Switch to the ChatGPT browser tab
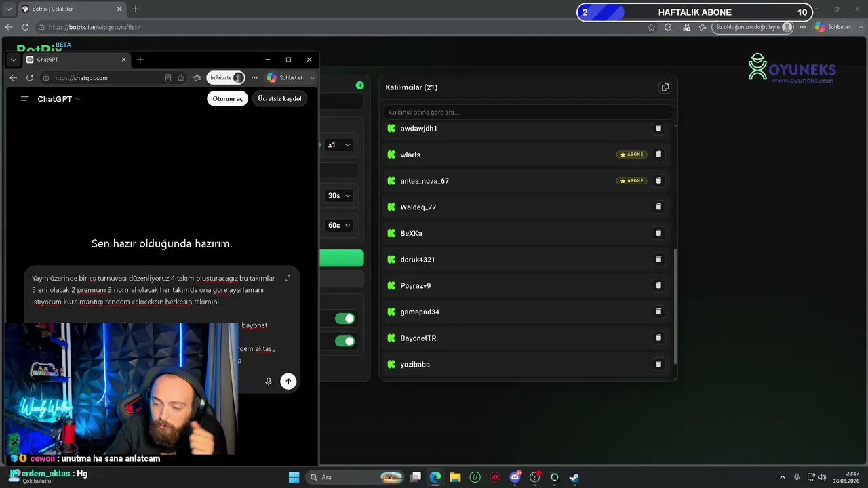 76,60
